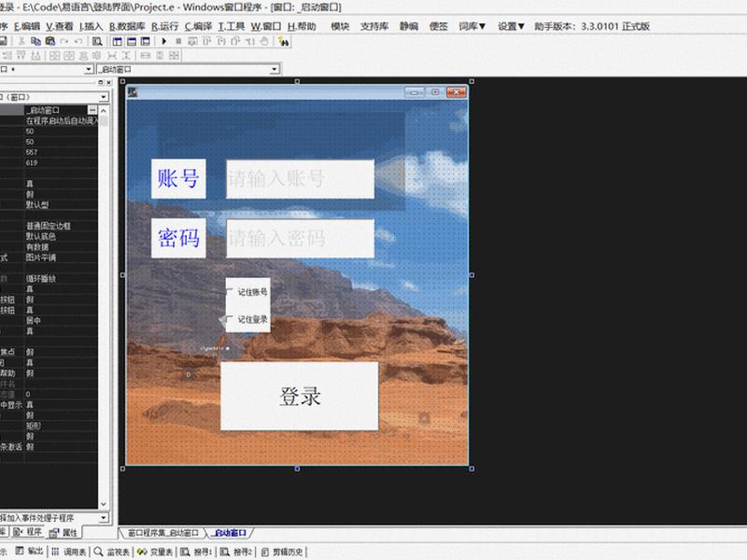Open the R.运行 menu

(x=165, y=26)
